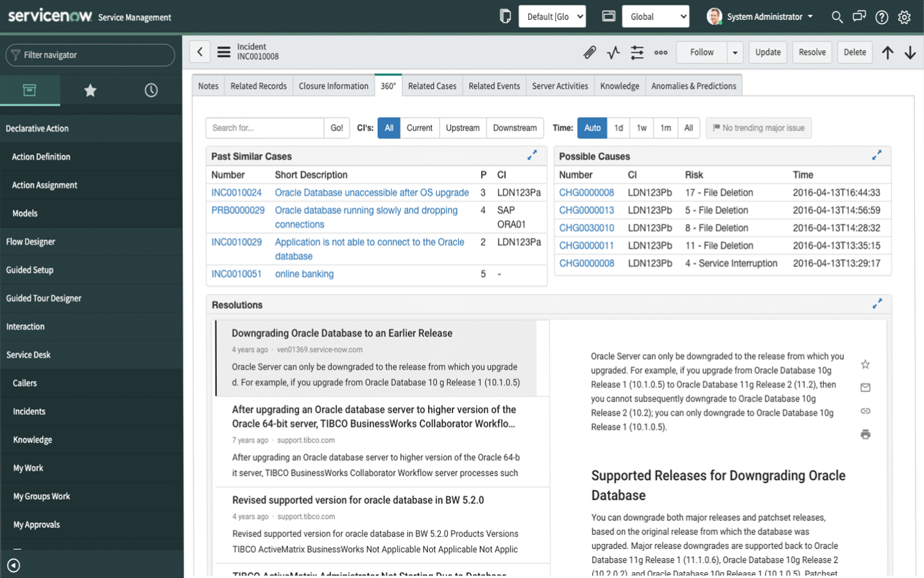Viewport: 924px width, 578px height.
Task: Open favorites star tab in navigator
Action: [90, 90]
